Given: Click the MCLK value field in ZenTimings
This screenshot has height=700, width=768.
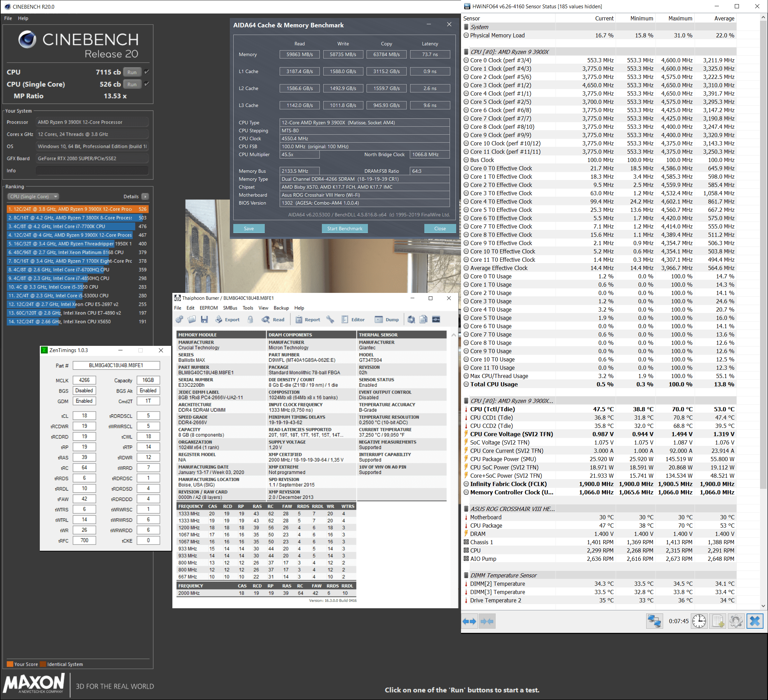Looking at the screenshot, I should [x=84, y=380].
